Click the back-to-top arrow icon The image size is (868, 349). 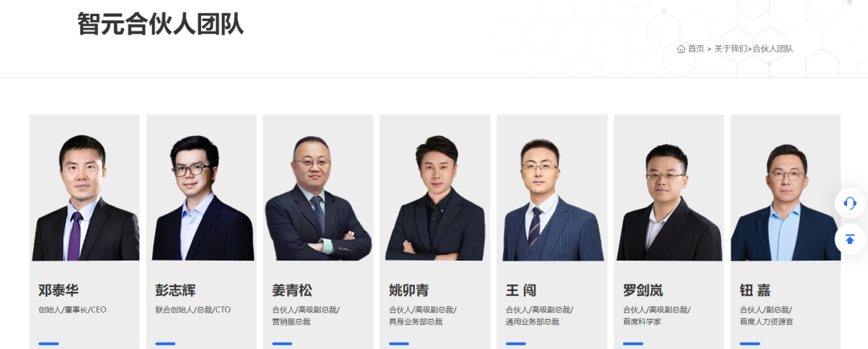(x=850, y=240)
